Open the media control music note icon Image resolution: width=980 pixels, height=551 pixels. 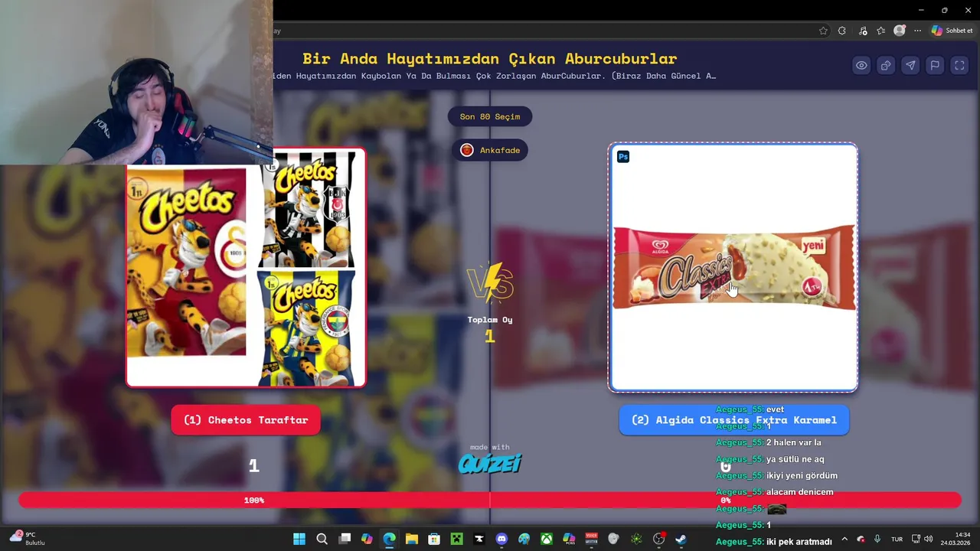click(x=863, y=31)
